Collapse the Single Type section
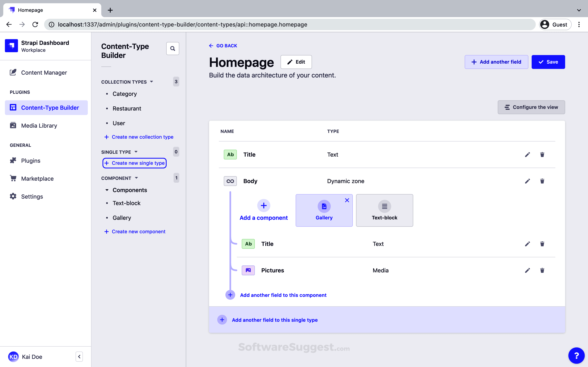This screenshot has width=588, height=367. [136, 152]
